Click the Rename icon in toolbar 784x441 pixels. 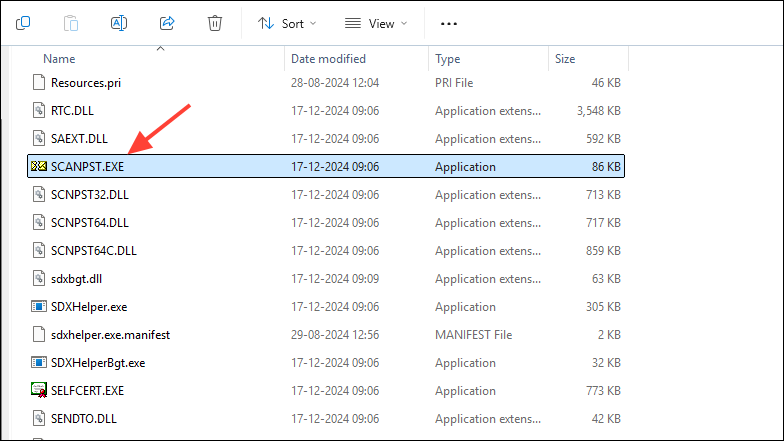pyautogui.click(x=119, y=22)
